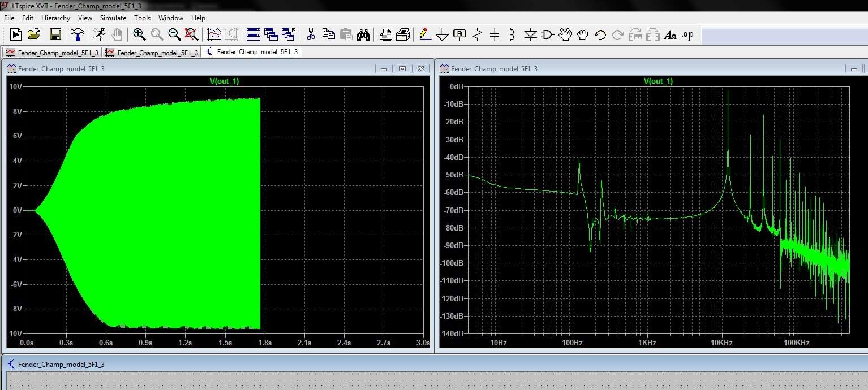Click the zoom out magnifier icon

point(174,35)
